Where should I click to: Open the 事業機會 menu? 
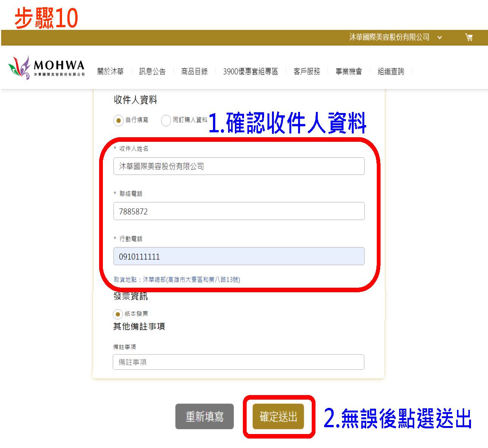point(349,71)
